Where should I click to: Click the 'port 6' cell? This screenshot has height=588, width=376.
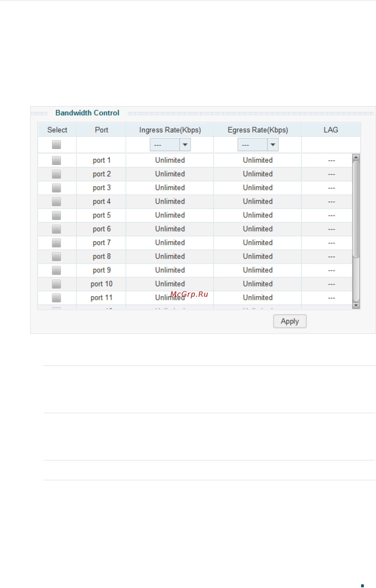point(101,229)
